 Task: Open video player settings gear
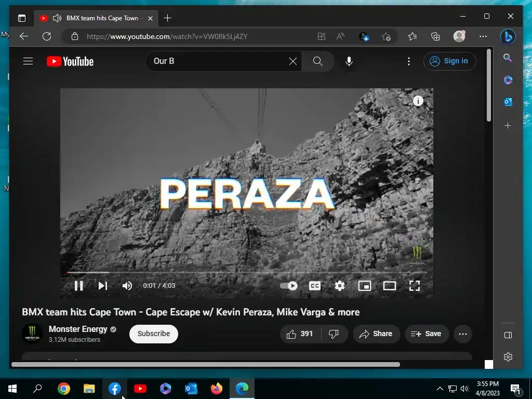[340, 286]
